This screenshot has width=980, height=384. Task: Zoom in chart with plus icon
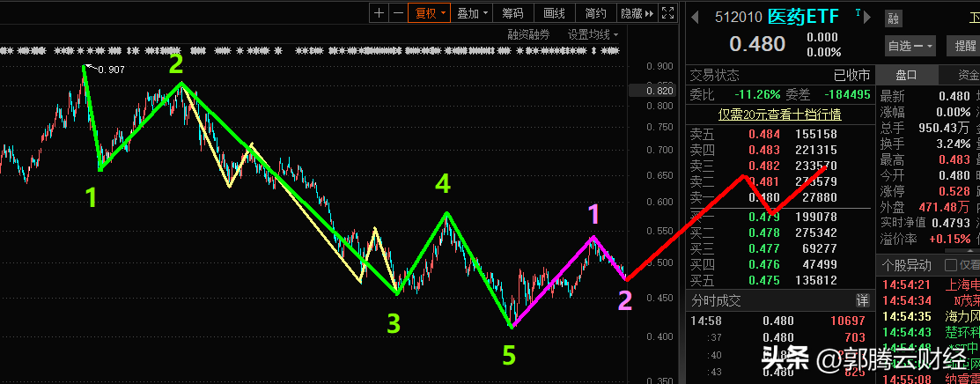pos(379,13)
